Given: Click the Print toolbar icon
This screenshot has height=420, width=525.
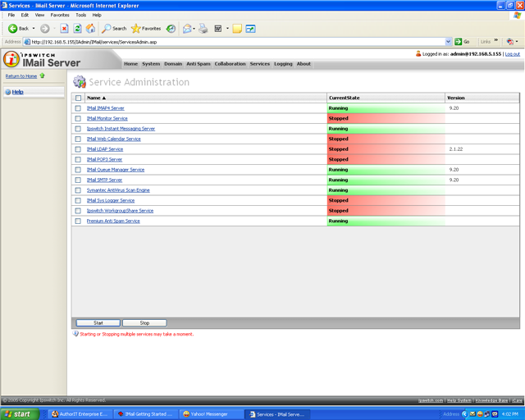Looking at the screenshot, I should [203, 29].
